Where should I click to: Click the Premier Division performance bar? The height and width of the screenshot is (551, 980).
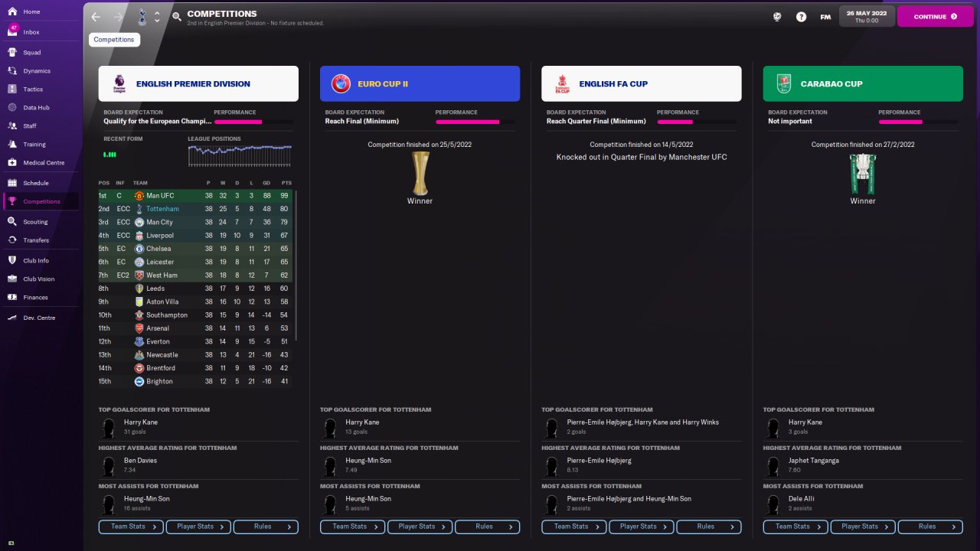253,122
